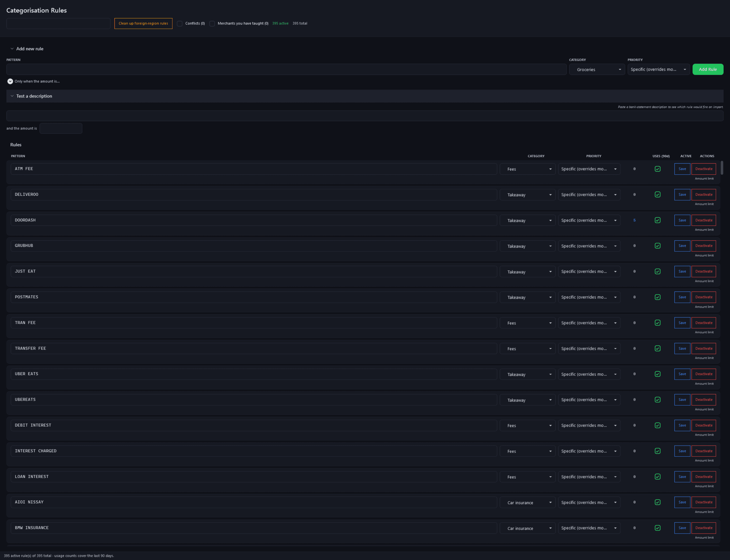Screen dimensions: 730x560
Task: Expand the 'Only when the amount is' chevron icon
Action: tap(10, 81)
